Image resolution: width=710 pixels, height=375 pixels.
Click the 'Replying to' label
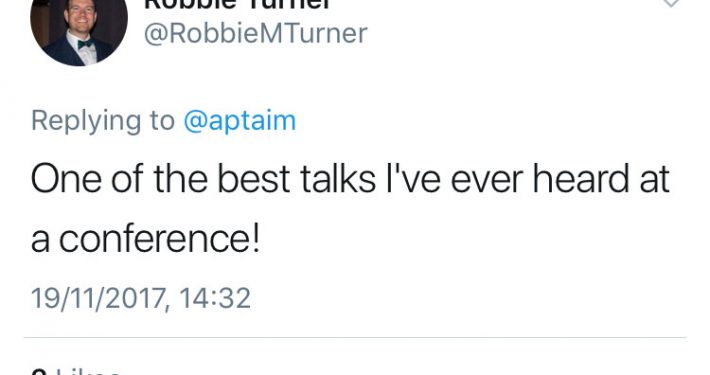coord(103,121)
